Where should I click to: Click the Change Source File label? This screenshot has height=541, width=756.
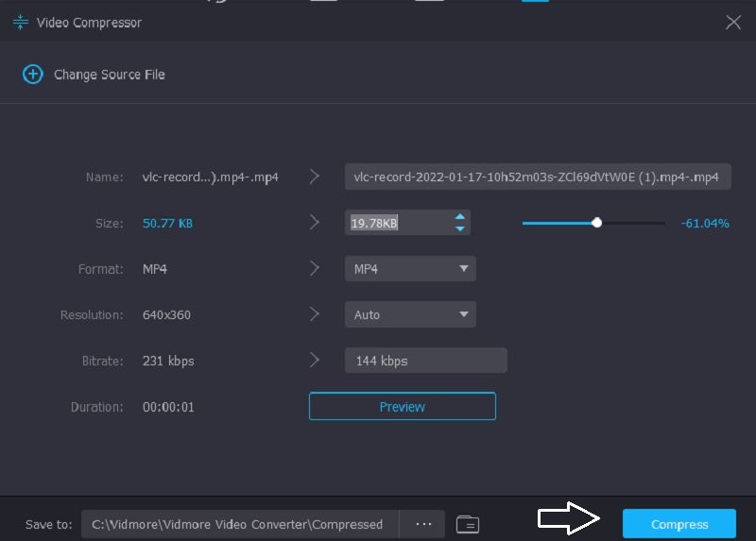pyautogui.click(x=109, y=75)
